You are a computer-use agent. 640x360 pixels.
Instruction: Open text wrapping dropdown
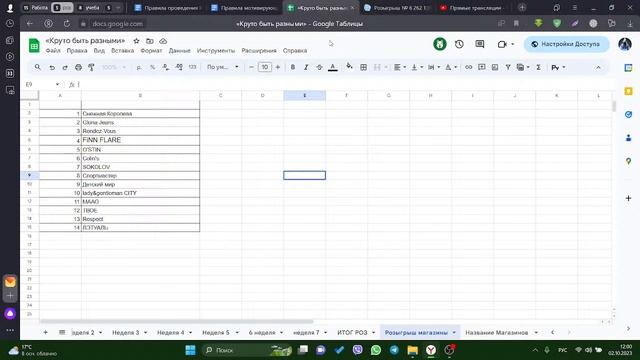(434, 67)
